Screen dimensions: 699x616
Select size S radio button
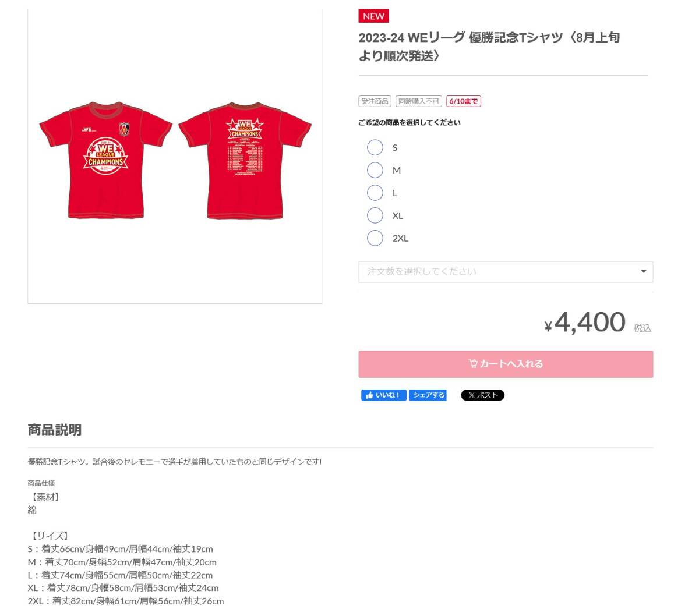(375, 147)
